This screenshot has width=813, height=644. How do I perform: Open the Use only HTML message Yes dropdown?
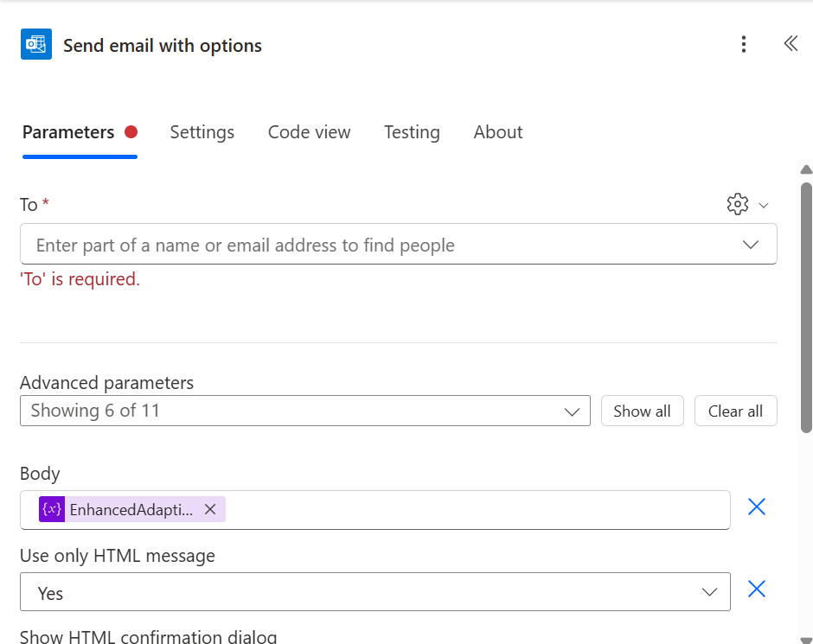(374, 591)
